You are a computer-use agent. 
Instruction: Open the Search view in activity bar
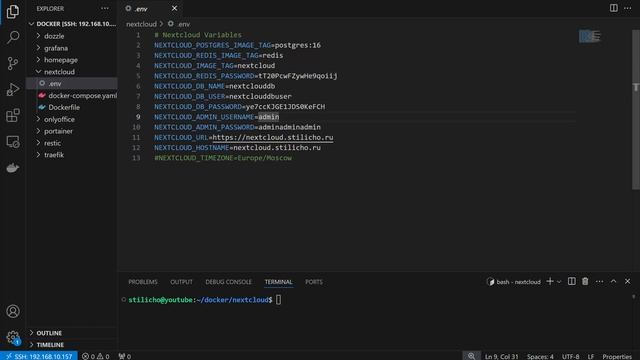(13, 38)
